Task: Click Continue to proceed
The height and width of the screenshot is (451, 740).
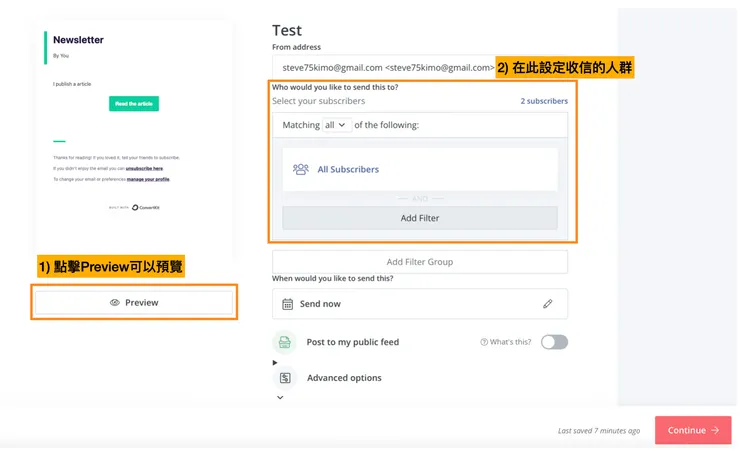Action: (x=692, y=430)
